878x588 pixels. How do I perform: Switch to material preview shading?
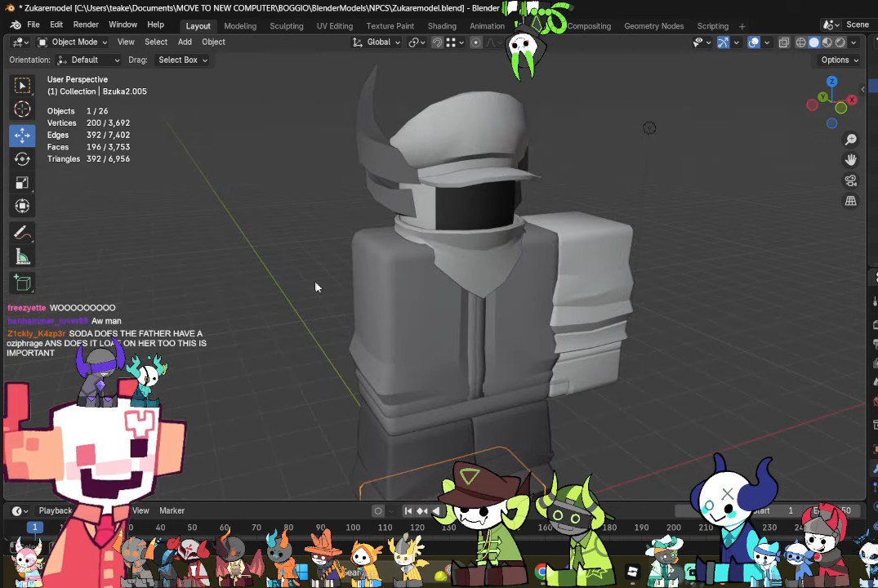[x=827, y=42]
